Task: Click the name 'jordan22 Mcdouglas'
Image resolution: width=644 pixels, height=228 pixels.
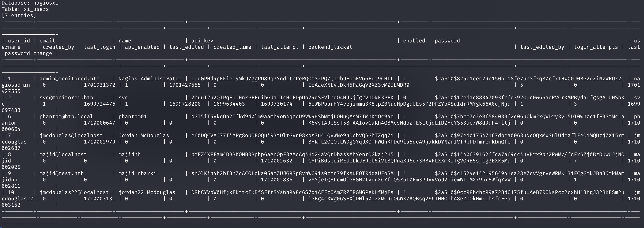Action: pyautogui.click(x=147, y=192)
